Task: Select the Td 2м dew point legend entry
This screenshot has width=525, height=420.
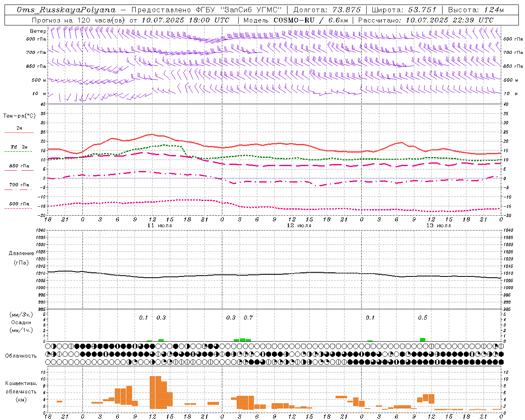Action: [x=19, y=147]
